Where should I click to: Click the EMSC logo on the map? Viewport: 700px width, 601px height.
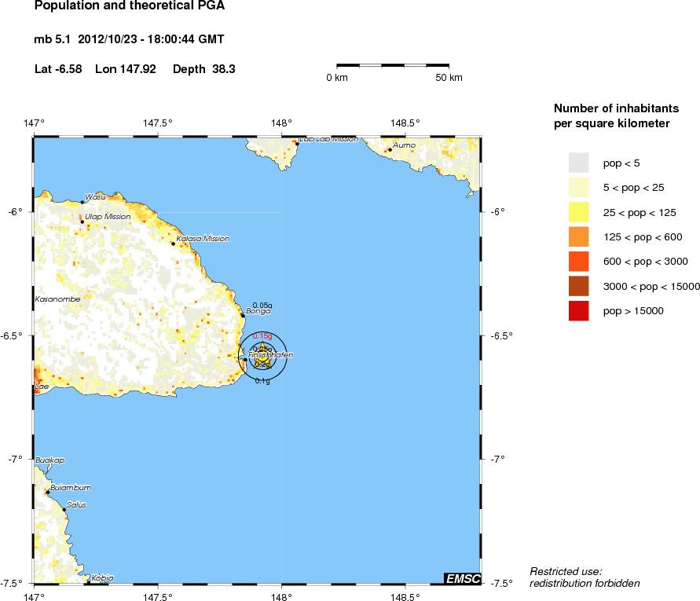[463, 579]
